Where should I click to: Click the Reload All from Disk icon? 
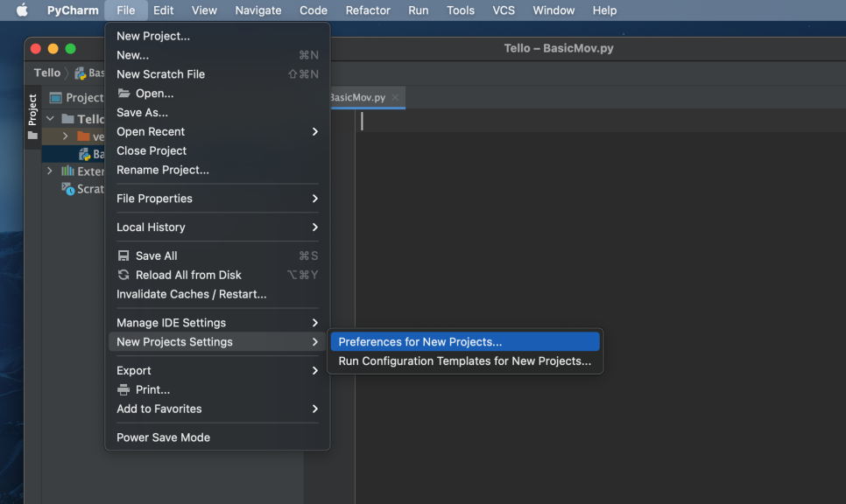pyautogui.click(x=123, y=275)
